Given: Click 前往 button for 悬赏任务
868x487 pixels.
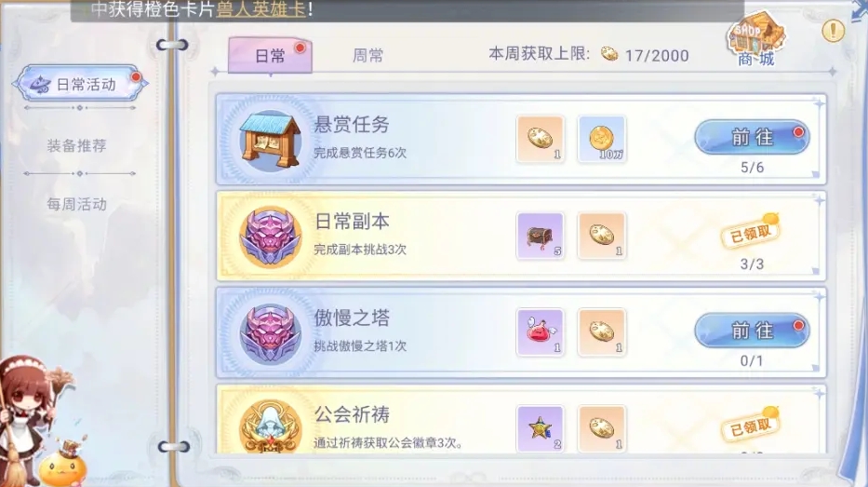Looking at the screenshot, I should 752,137.
